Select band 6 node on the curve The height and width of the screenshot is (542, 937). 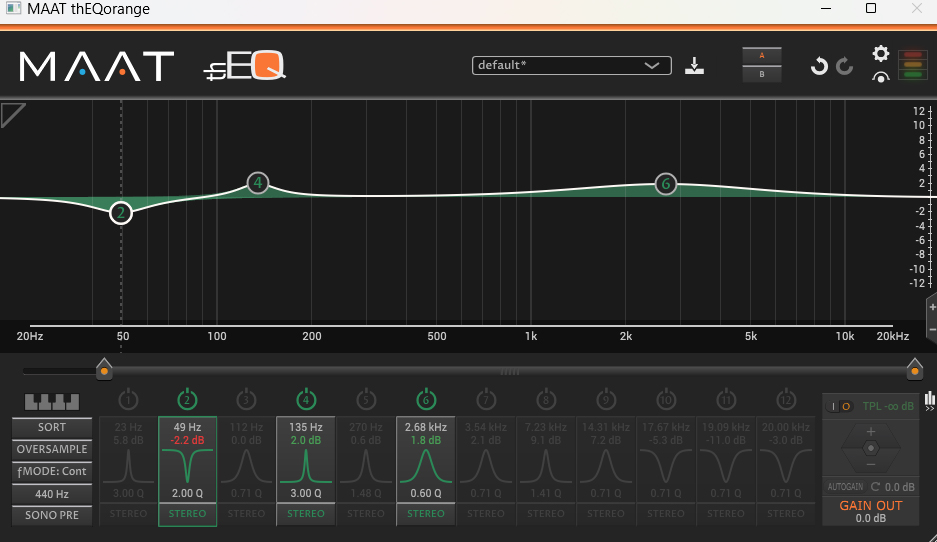(666, 184)
